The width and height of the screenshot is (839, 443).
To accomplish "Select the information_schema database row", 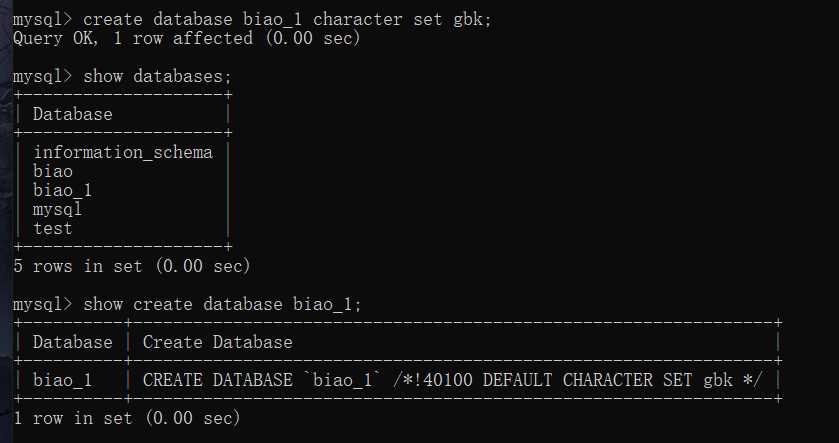I will tap(123, 152).
